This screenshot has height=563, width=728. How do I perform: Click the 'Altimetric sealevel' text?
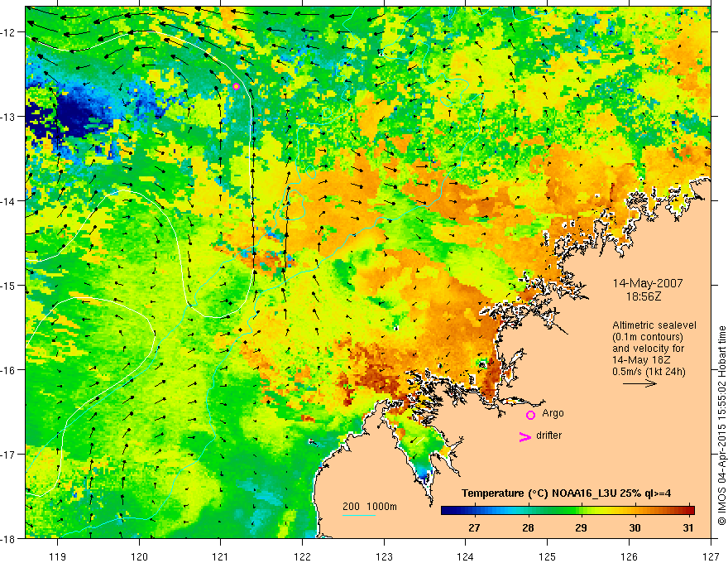(654, 325)
